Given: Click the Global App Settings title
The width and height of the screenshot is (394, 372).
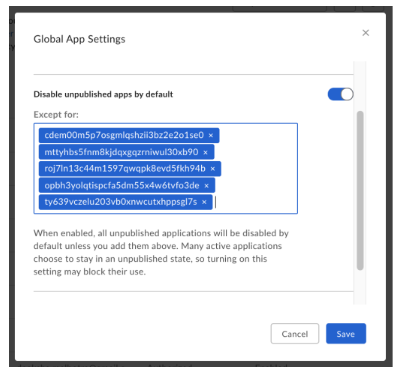Looking at the screenshot, I should click(79, 39).
